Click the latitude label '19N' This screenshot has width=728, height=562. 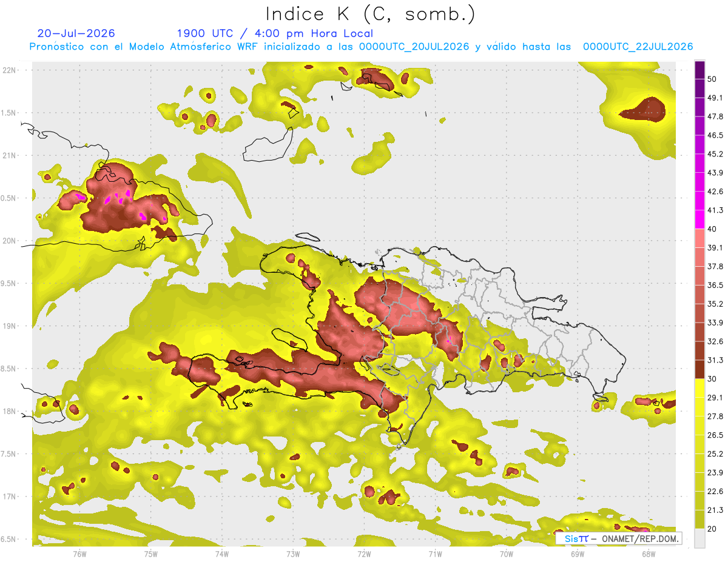click(x=10, y=326)
